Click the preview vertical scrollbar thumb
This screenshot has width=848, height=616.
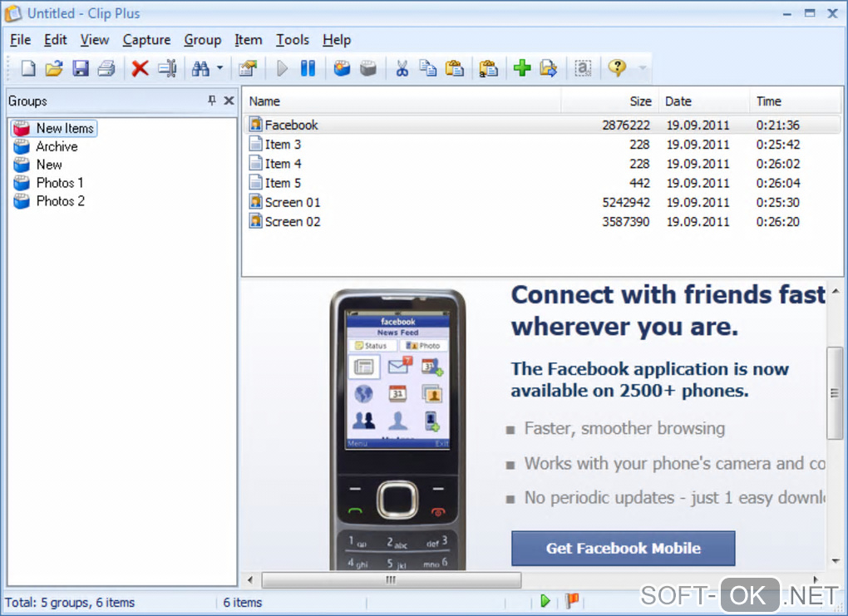click(x=835, y=393)
